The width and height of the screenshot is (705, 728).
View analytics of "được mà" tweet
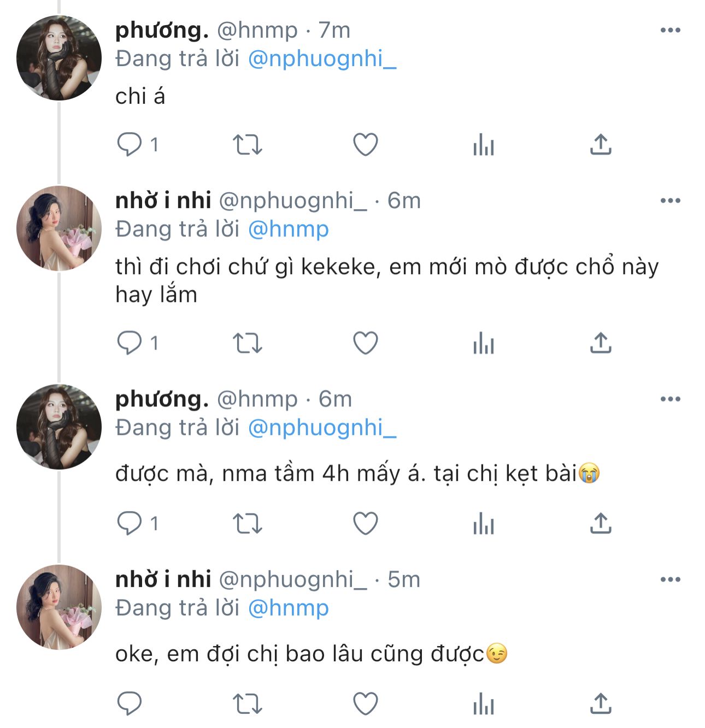483,524
